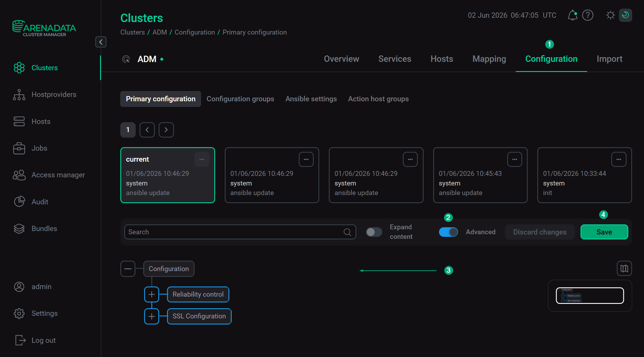Expand the SSL Configuration node

tap(152, 316)
